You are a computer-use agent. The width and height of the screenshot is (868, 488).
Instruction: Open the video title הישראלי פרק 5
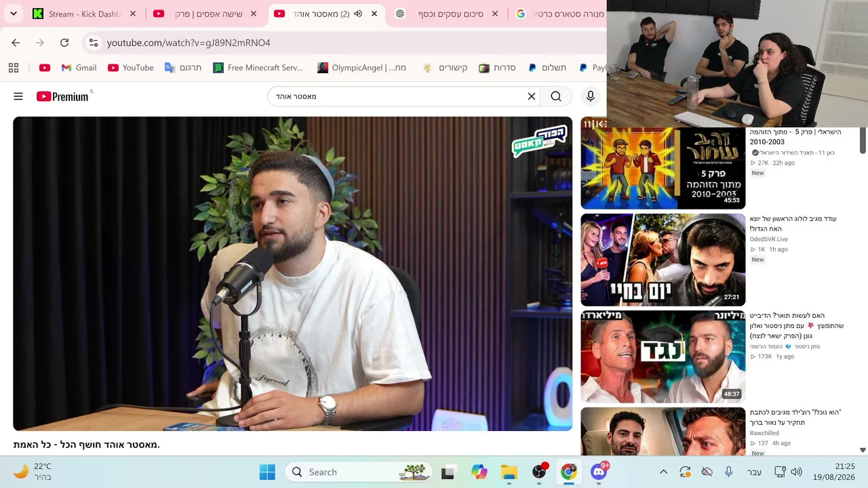click(x=795, y=137)
